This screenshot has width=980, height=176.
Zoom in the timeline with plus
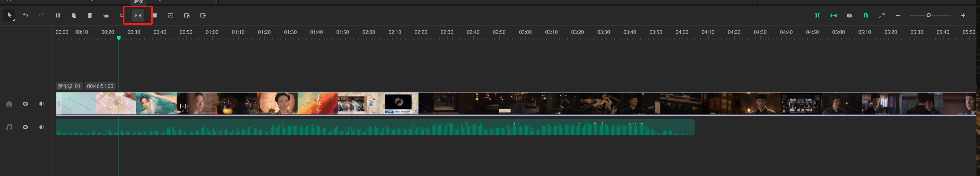point(963,16)
